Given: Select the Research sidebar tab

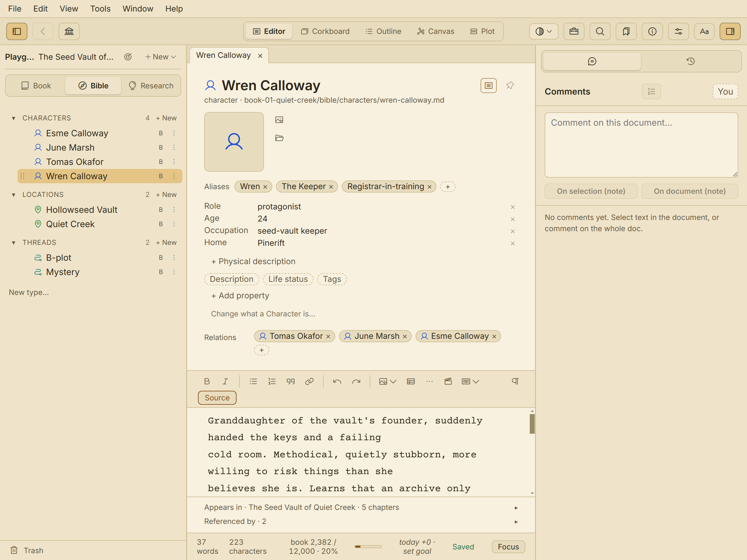Looking at the screenshot, I should [x=151, y=86].
